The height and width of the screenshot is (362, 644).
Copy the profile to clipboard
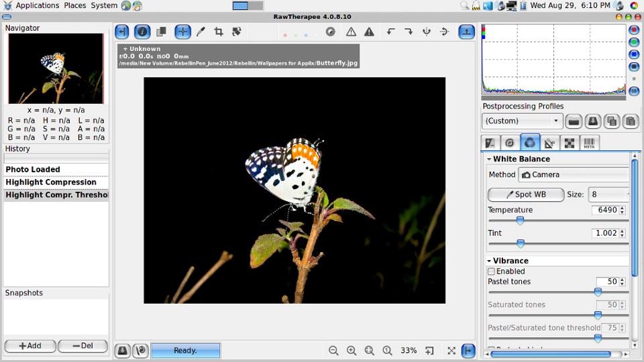pos(611,121)
